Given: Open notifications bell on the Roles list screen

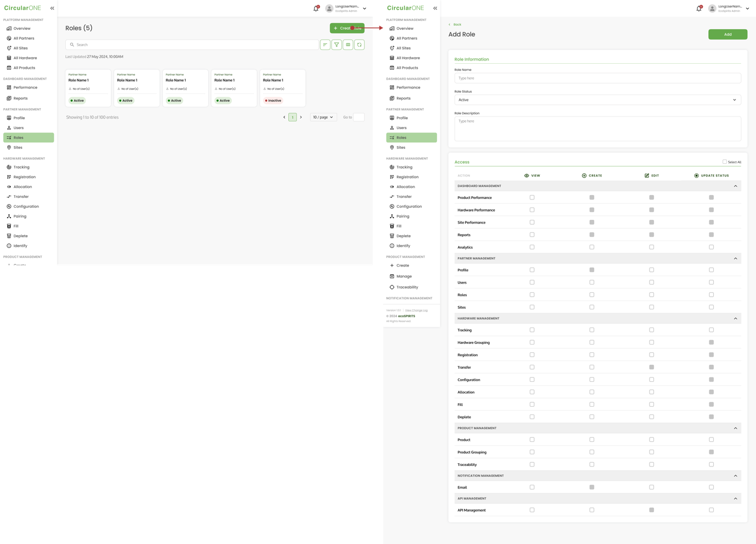Looking at the screenshot, I should tap(316, 8).
